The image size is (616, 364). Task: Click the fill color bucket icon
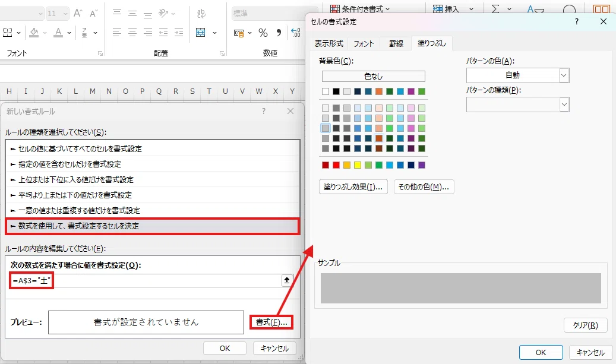pyautogui.click(x=34, y=33)
